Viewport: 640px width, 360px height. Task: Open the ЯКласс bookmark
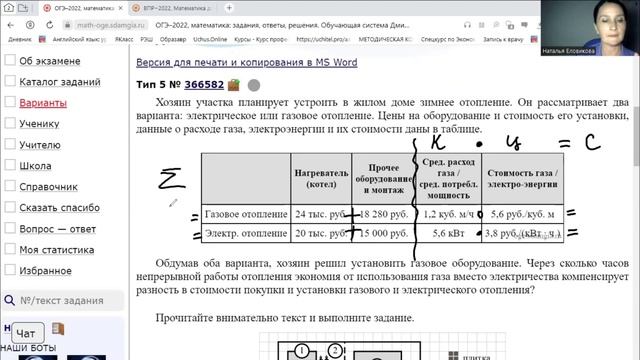coord(124,39)
